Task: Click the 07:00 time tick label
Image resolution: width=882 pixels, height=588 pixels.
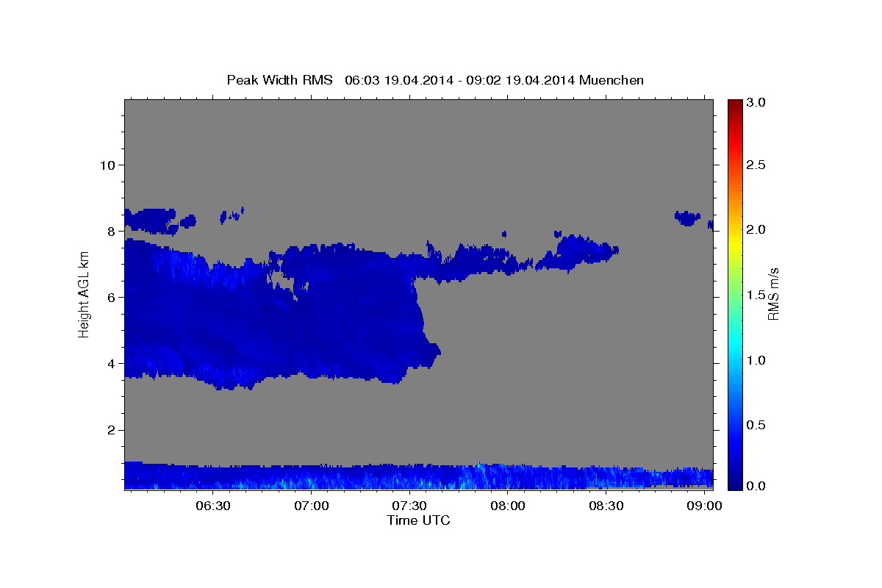Action: 312,506
